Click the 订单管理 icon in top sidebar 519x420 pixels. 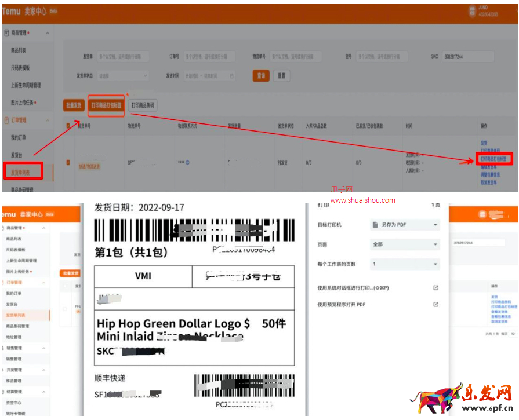[x=6, y=120]
